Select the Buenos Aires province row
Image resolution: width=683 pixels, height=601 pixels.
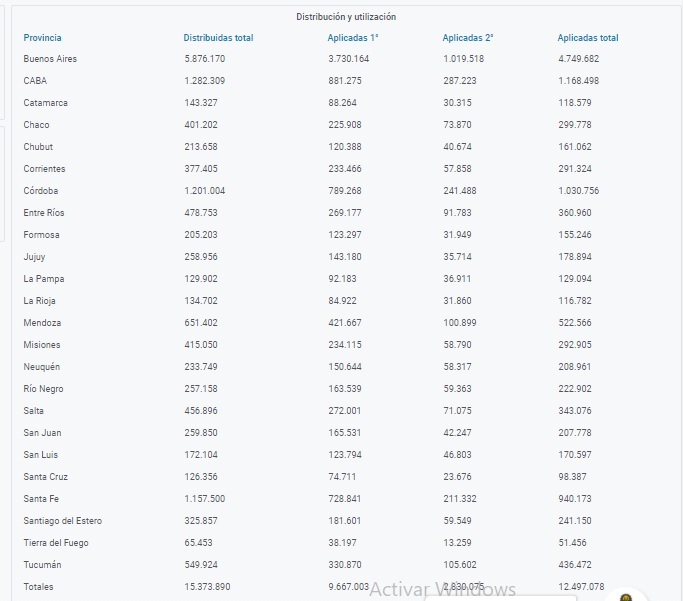[x=344, y=59]
